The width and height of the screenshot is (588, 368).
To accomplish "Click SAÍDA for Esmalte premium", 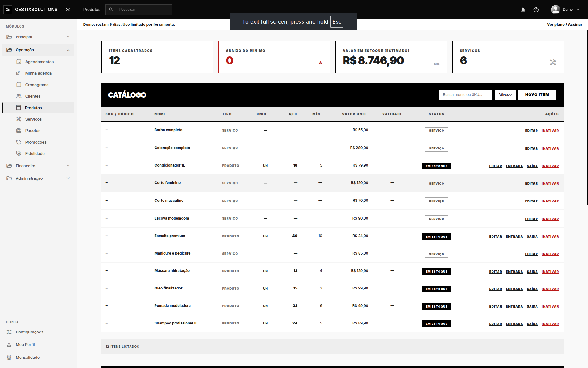I will pos(532,236).
